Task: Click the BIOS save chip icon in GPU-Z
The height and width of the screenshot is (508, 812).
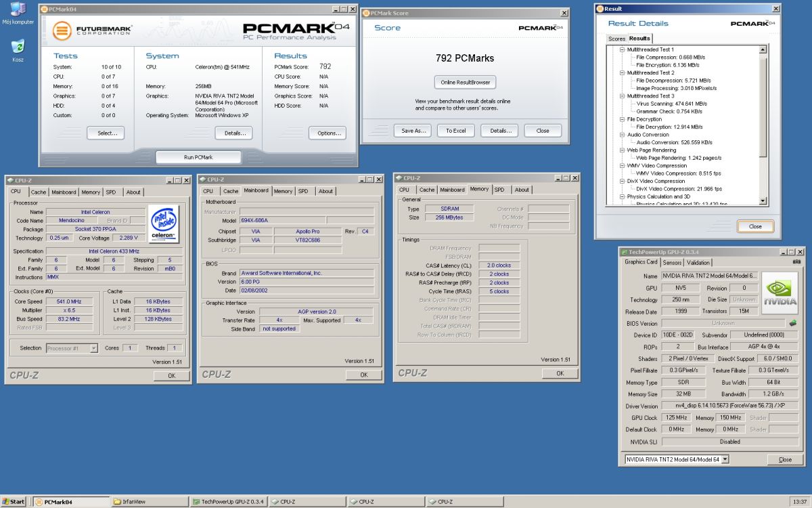Action: click(793, 323)
